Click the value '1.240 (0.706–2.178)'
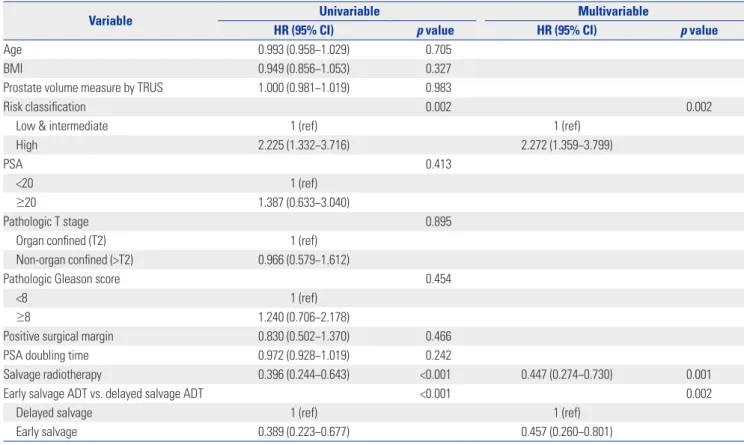 tap(304, 317)
